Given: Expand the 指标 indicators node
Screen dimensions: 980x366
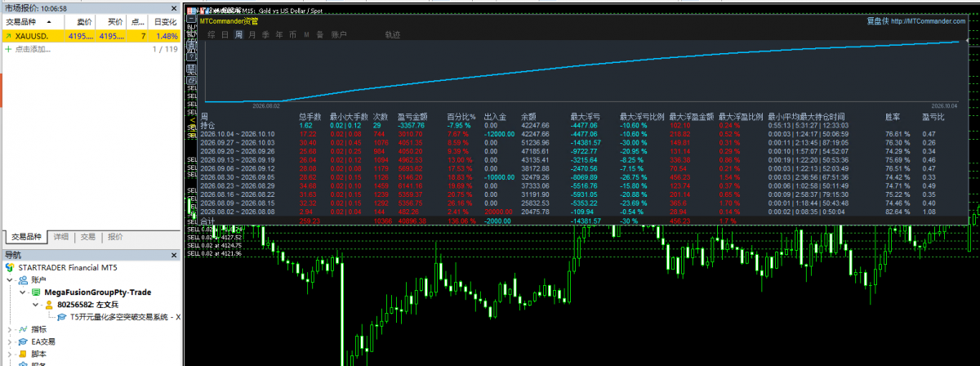Looking at the screenshot, I should (x=10, y=329).
